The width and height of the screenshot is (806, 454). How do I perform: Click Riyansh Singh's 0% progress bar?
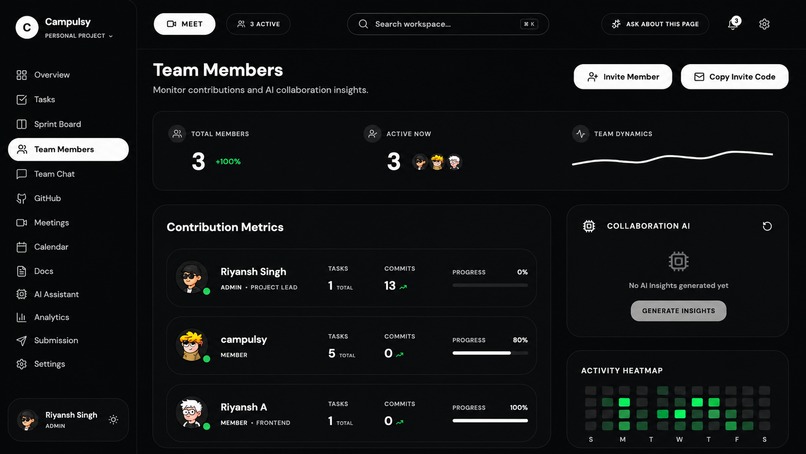(490, 285)
